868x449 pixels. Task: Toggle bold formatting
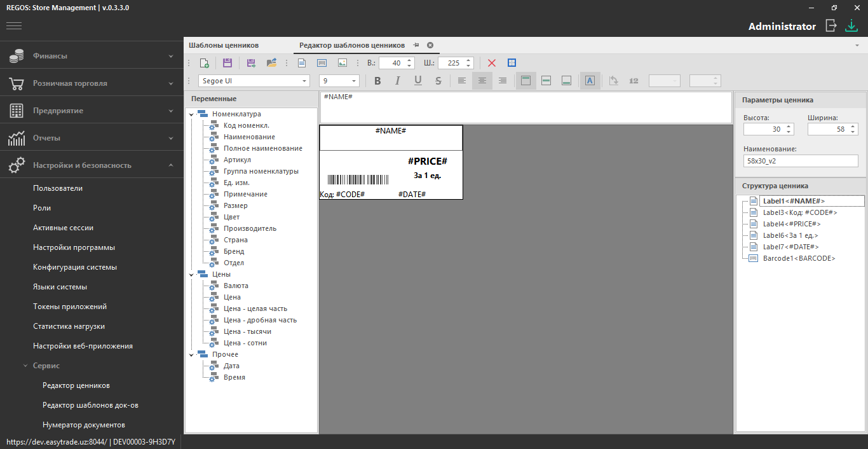point(377,81)
